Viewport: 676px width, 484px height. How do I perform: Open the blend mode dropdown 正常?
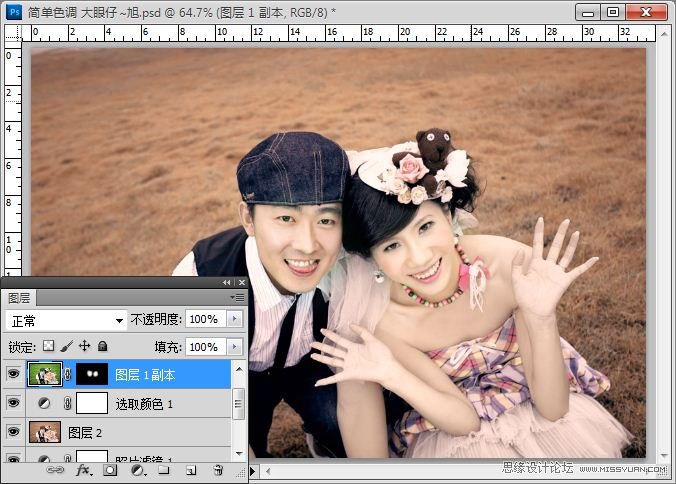[66, 321]
